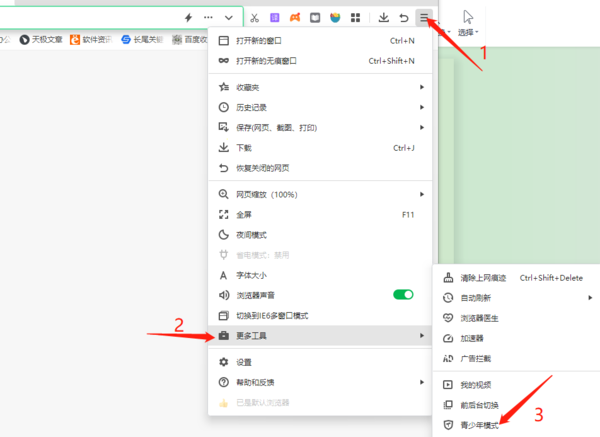Click the orange game controller toolbar icon

(x=295, y=18)
